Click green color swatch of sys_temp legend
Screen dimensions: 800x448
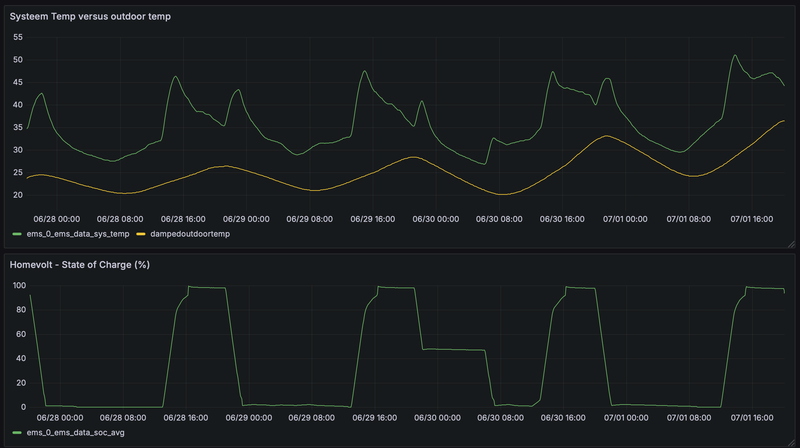tap(17, 234)
